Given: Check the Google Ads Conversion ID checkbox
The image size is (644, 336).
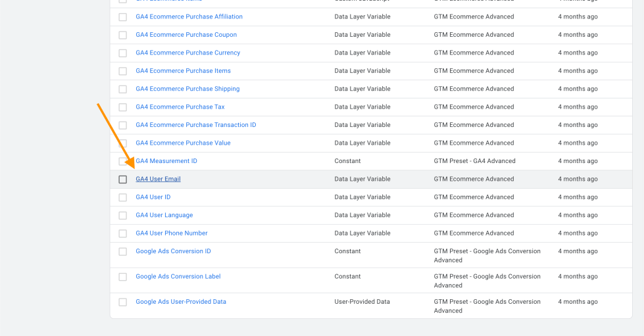Looking at the screenshot, I should [x=123, y=252].
